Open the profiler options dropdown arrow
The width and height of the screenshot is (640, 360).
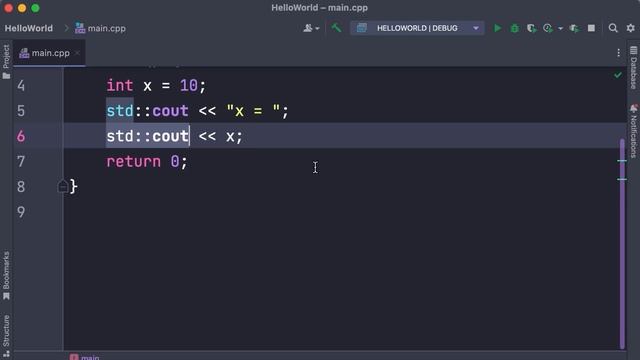tap(560, 29)
